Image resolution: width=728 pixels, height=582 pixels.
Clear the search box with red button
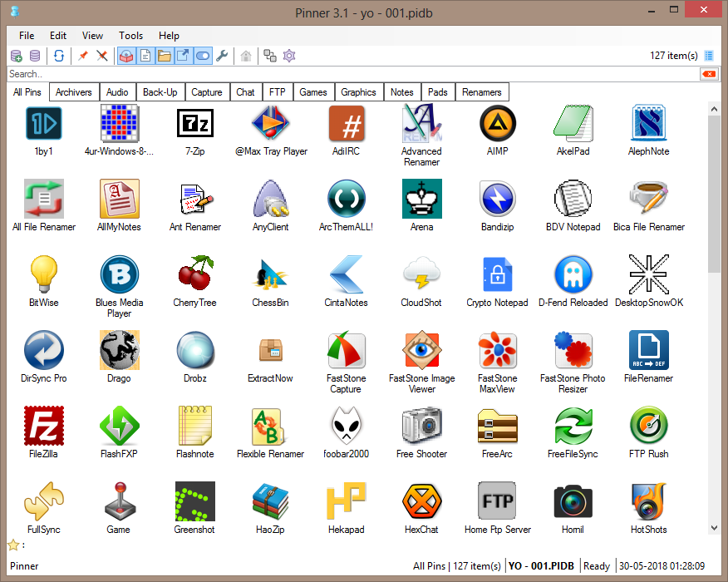tap(709, 74)
